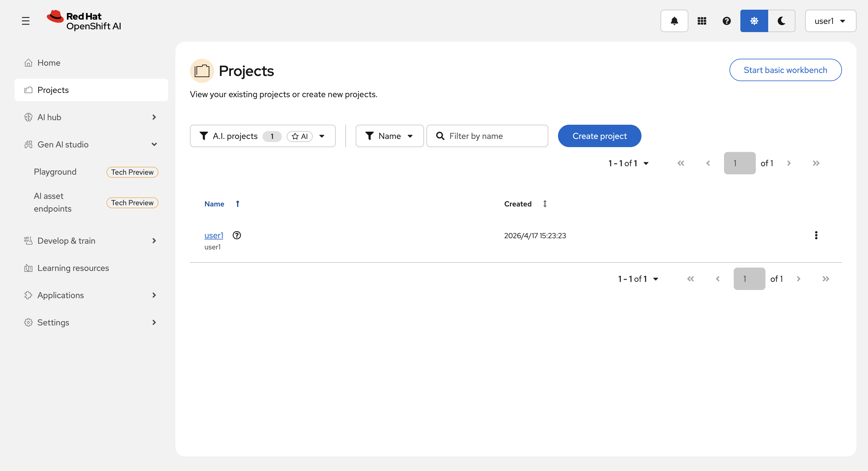868x471 pixels.
Task: Open the notifications bell
Action: click(674, 21)
